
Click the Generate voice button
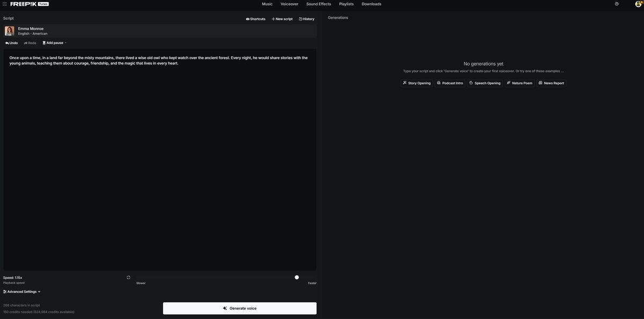[x=240, y=308]
